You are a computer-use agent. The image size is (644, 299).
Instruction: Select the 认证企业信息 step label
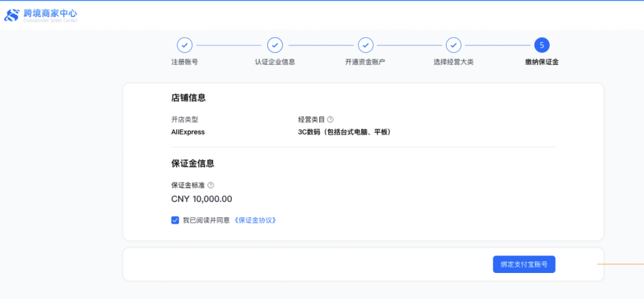pos(275,63)
